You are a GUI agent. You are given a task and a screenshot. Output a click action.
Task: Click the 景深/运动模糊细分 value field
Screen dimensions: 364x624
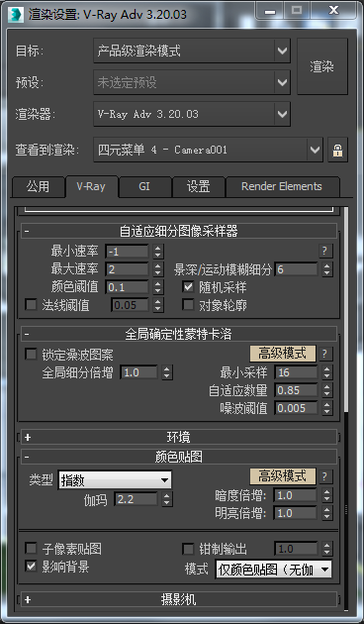pyautogui.click(x=296, y=269)
